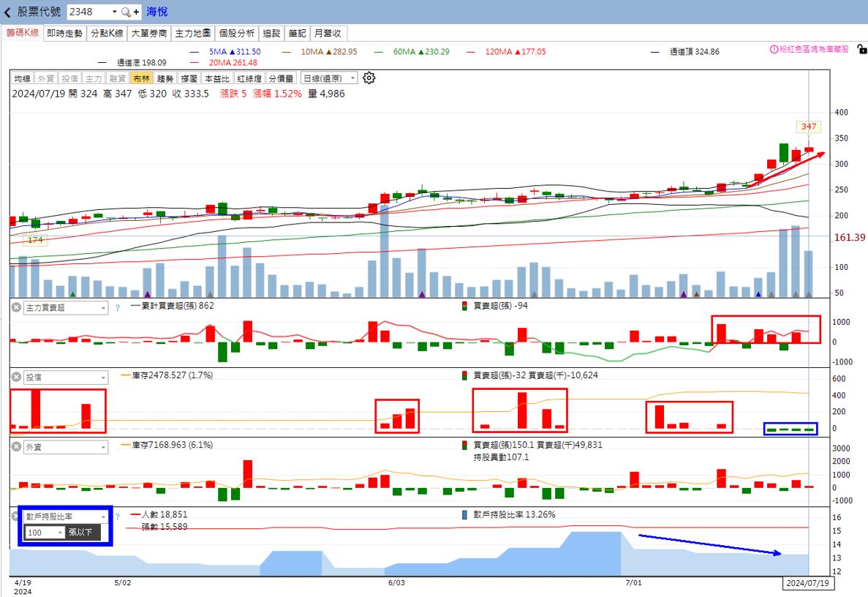Toggle the 外資 overlay in chart toolbar

[x=46, y=78]
